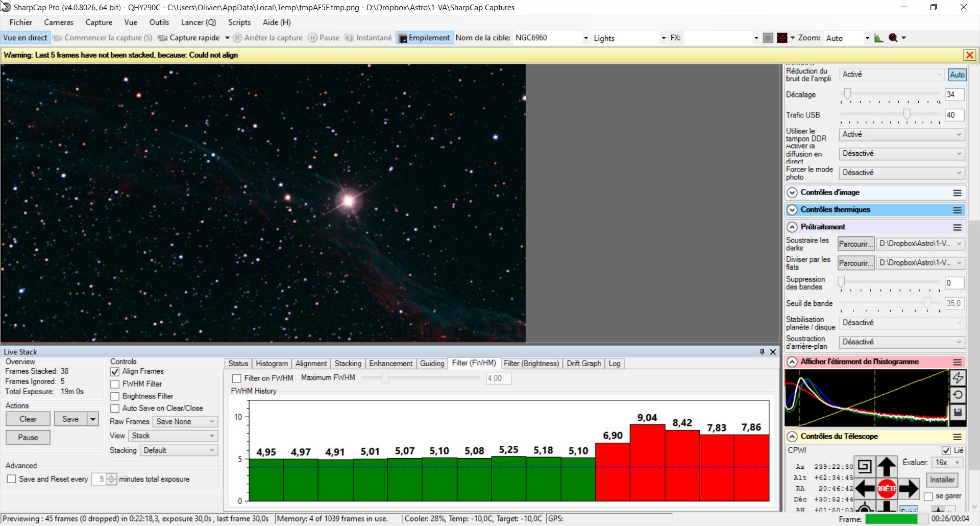The height and width of the screenshot is (526, 980).
Task: Click the focus-assistant magnifier icon in the toolbar
Action: (893, 38)
